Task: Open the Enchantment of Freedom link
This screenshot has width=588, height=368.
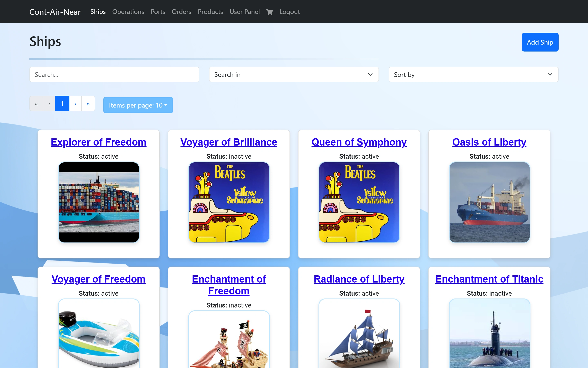Action: click(229, 285)
